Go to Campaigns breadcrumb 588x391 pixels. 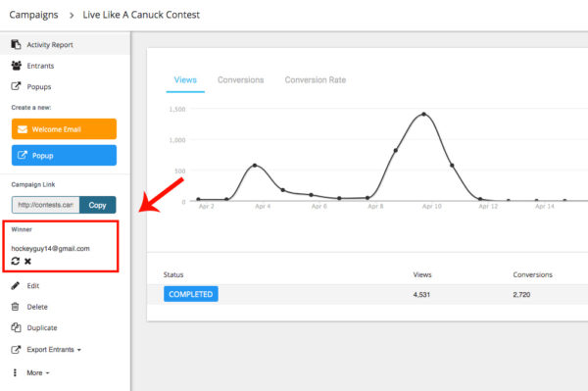[33, 15]
